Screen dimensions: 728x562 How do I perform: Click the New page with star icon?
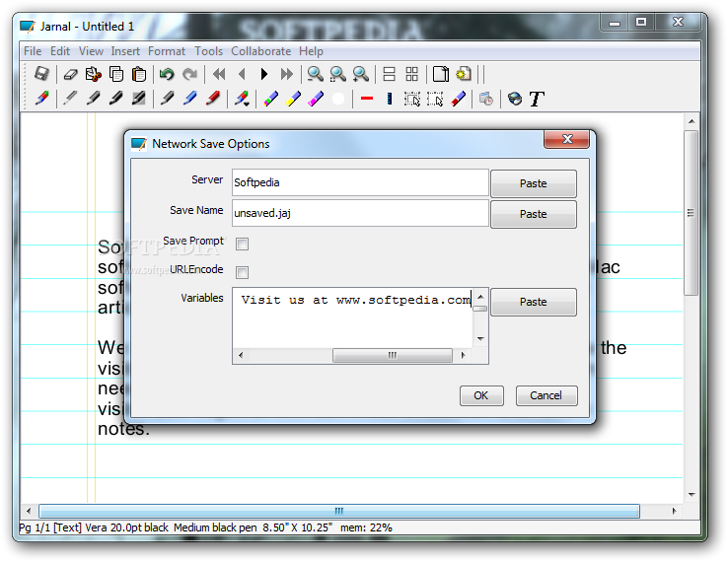point(464,74)
